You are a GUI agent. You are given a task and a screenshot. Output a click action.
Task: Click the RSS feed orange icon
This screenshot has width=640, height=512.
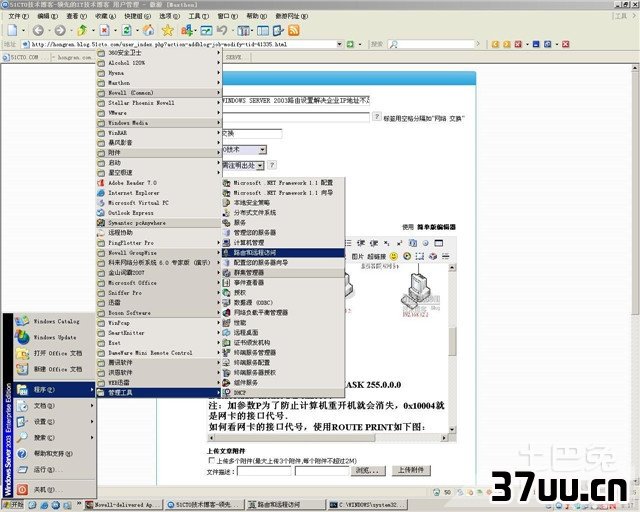294,30
